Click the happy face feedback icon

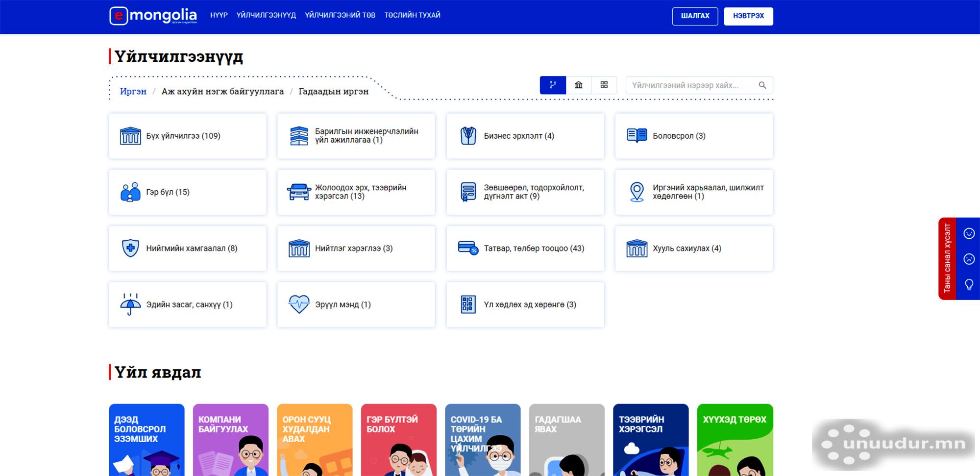(969, 233)
